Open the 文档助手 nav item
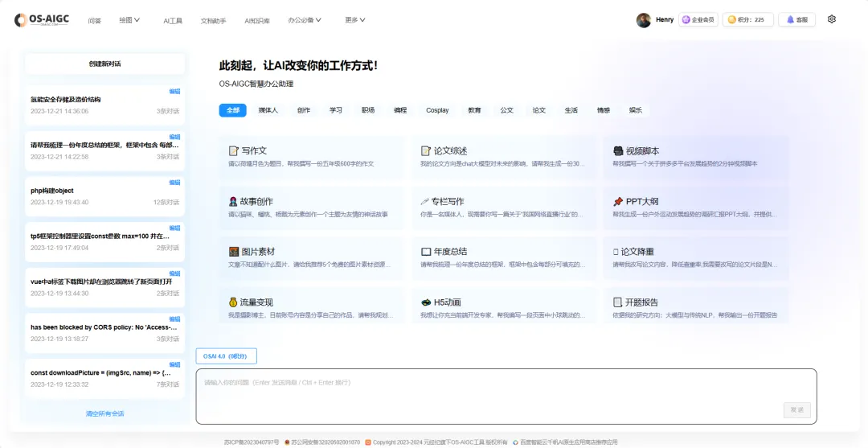Viewport: 868px width, 448px height. [213, 20]
